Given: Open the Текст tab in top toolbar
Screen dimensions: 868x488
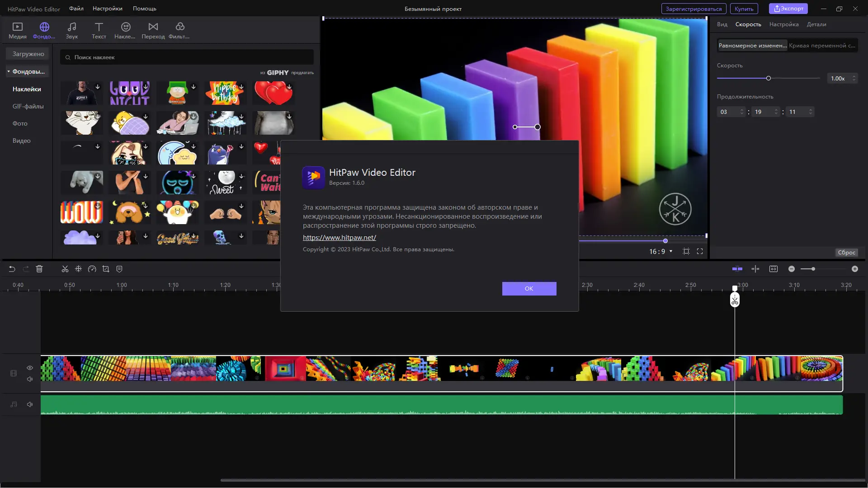Looking at the screenshot, I should [x=99, y=30].
